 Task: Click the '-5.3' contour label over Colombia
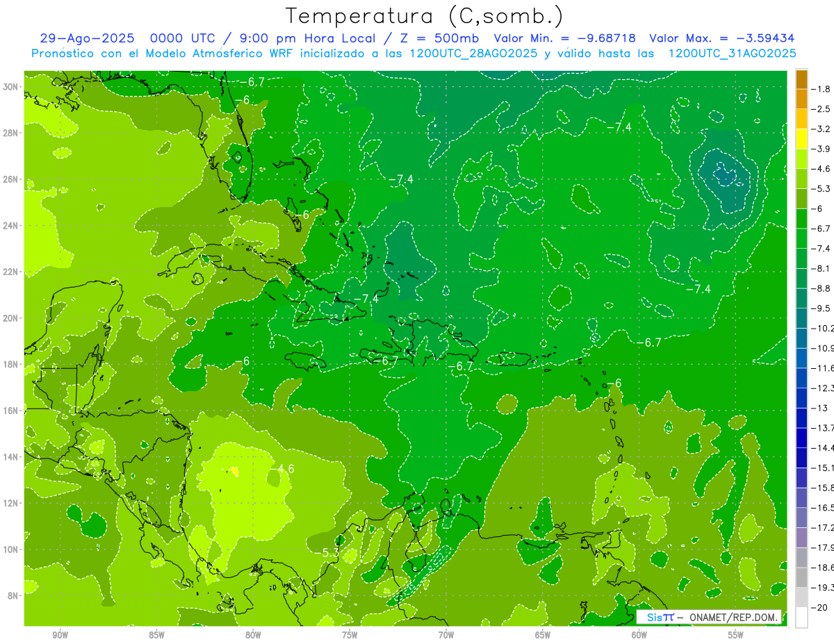coord(328,552)
